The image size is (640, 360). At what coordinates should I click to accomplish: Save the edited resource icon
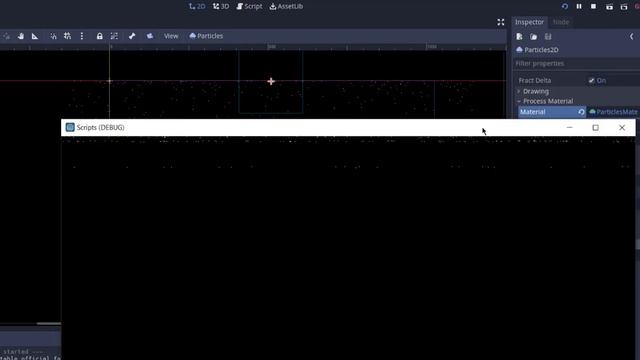coord(548,37)
